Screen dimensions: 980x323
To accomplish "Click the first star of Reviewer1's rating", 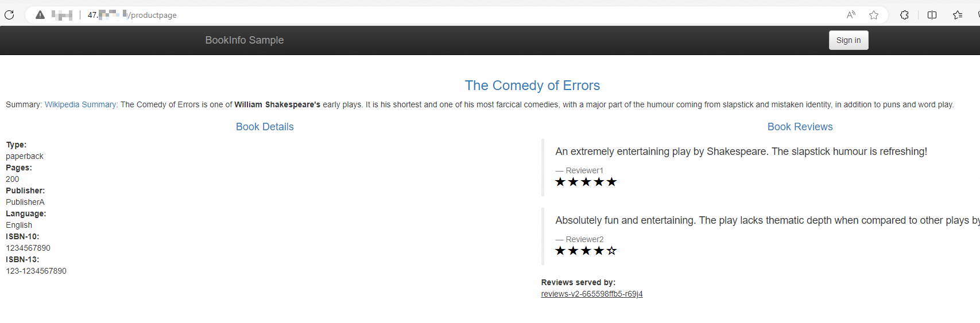I will tap(560, 182).
